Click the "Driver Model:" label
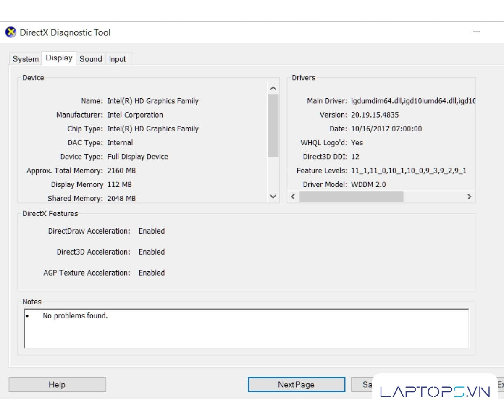The width and height of the screenshot is (504, 420). [325, 185]
